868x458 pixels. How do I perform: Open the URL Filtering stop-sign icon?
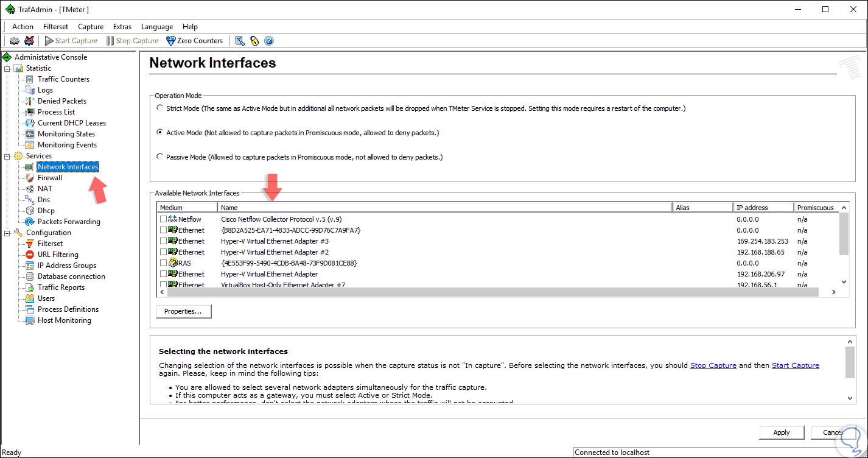pos(30,255)
